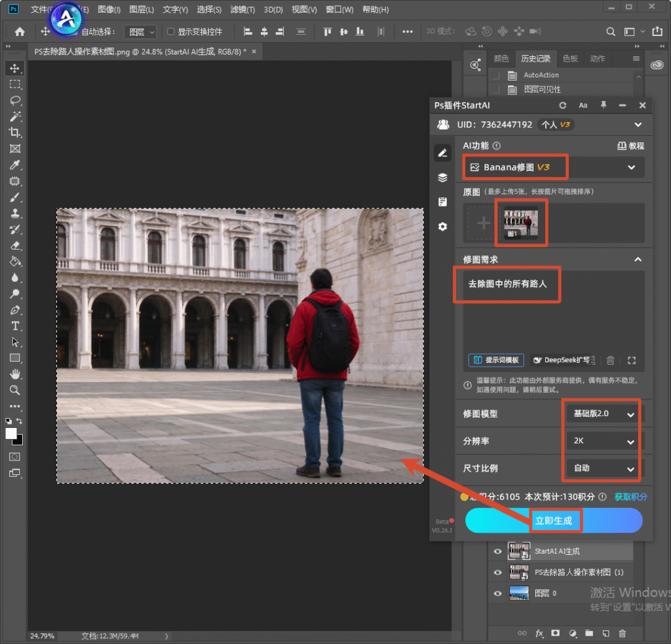
Task: Select the Hand tool
Action: tap(15, 375)
